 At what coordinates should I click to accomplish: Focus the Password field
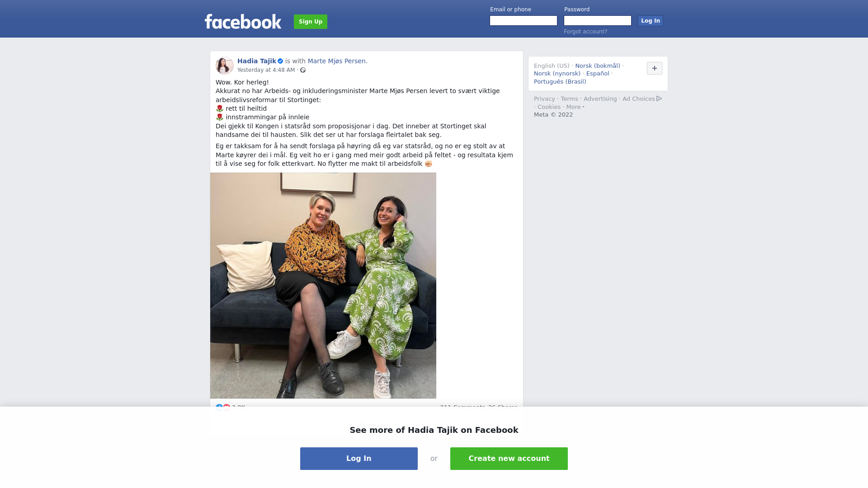598,21
